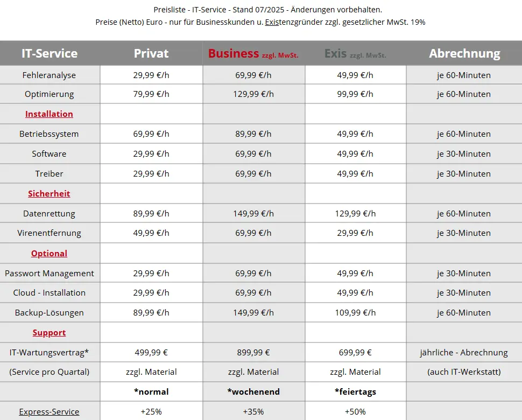Click the Abrechnung column header
The image size is (522, 420).
(x=464, y=53)
